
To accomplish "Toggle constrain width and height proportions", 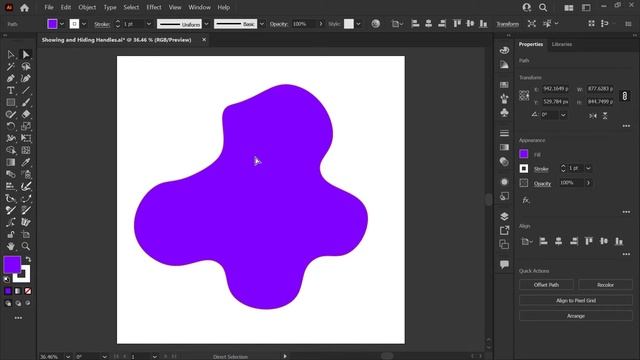I will point(624,96).
